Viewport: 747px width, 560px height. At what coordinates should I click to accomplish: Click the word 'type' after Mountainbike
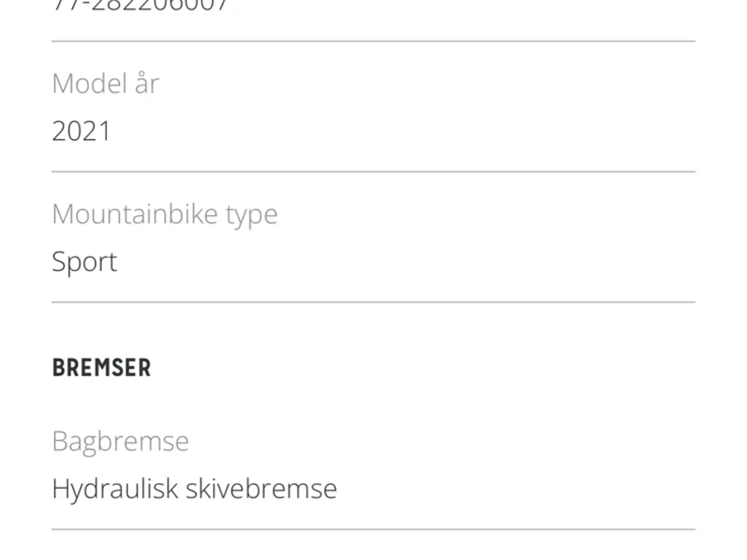pyautogui.click(x=252, y=216)
